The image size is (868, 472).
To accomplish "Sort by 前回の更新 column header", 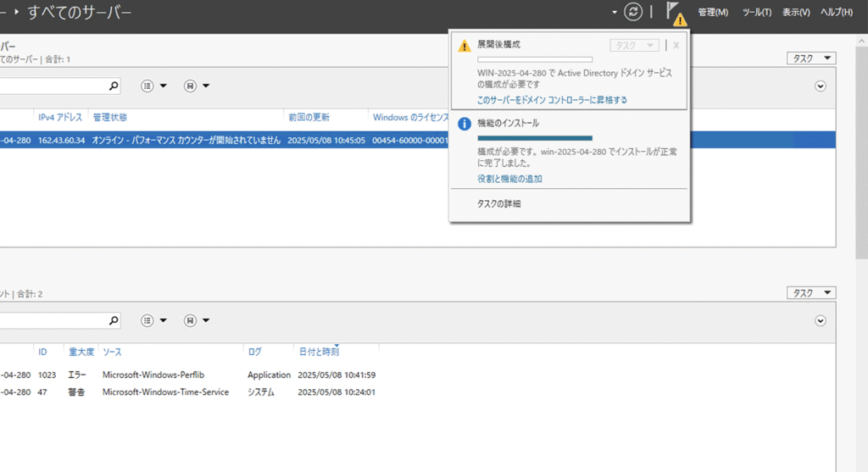I will click(309, 117).
